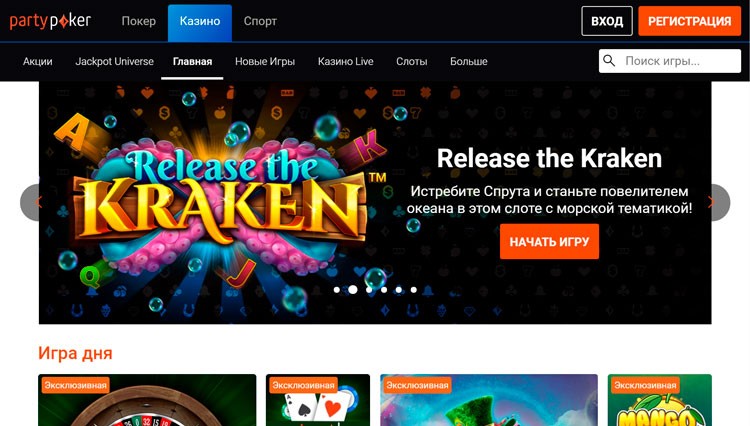
Task: Open Jackpot Universe section
Action: [114, 61]
